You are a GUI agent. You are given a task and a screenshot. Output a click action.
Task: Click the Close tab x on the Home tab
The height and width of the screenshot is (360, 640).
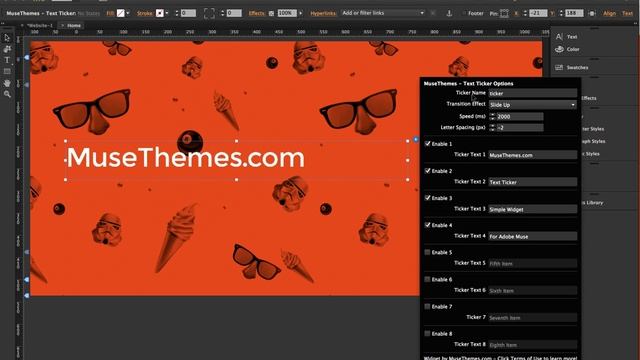(62, 25)
